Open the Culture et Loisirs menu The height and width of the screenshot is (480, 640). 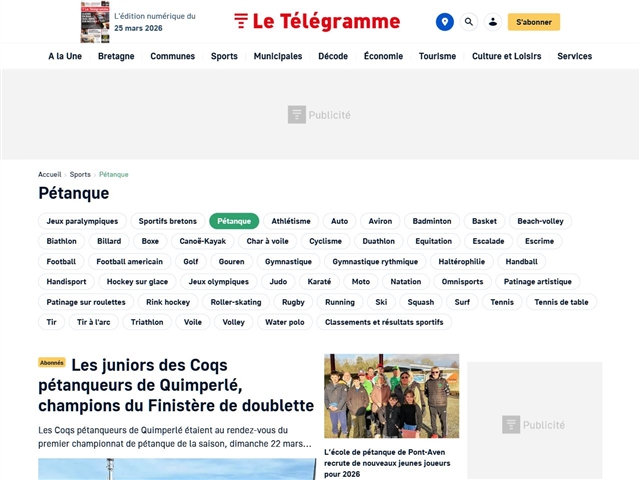click(x=507, y=56)
